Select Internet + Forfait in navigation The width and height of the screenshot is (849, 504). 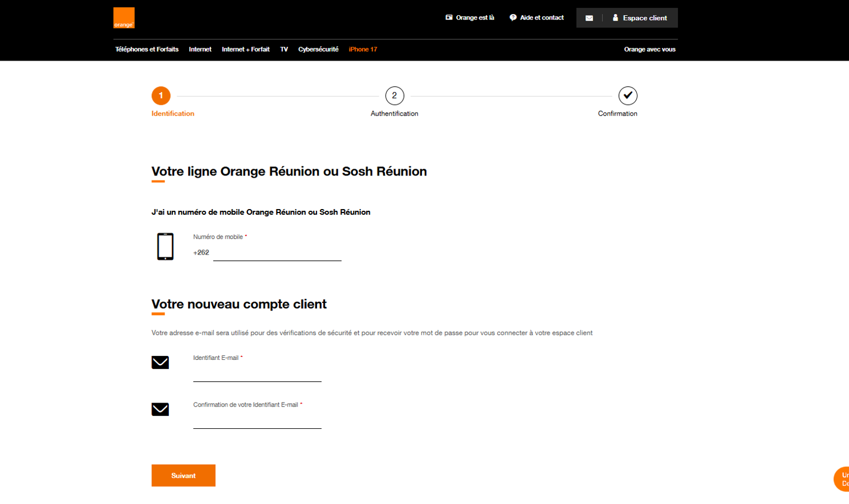pyautogui.click(x=245, y=49)
